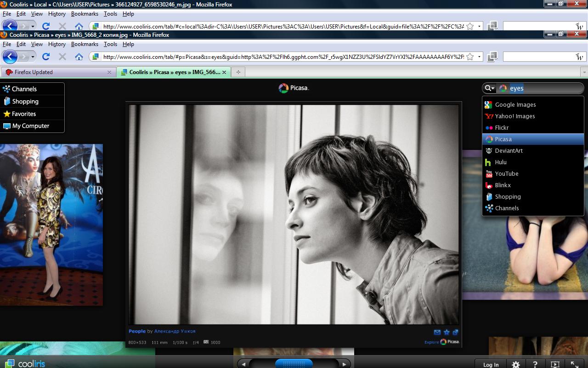The height and width of the screenshot is (368, 588).
Task: Click the blue scrollbar thumb at bottom
Action: [294, 364]
